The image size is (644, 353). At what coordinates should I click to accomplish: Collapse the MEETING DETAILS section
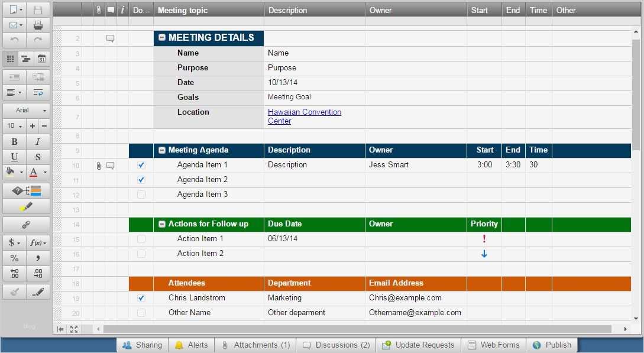(x=162, y=37)
